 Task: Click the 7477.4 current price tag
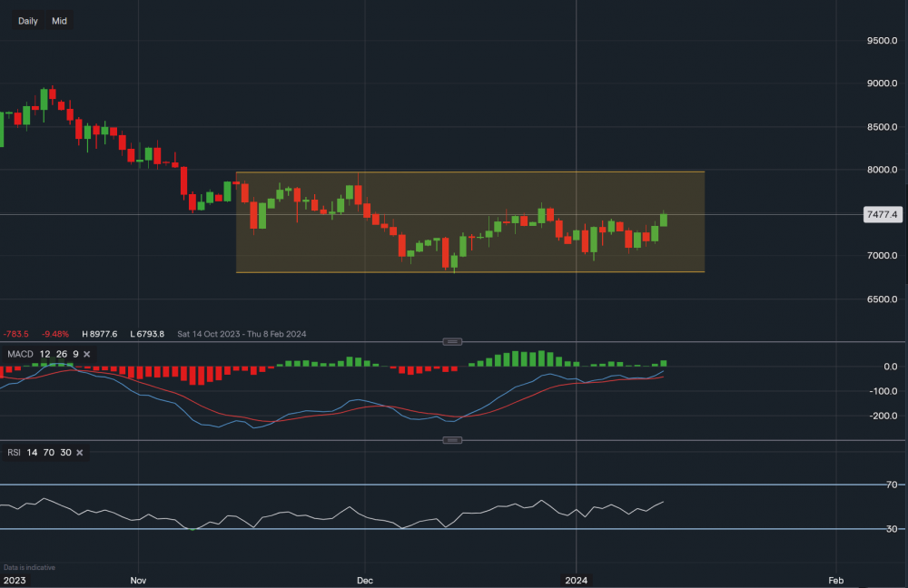(x=882, y=215)
